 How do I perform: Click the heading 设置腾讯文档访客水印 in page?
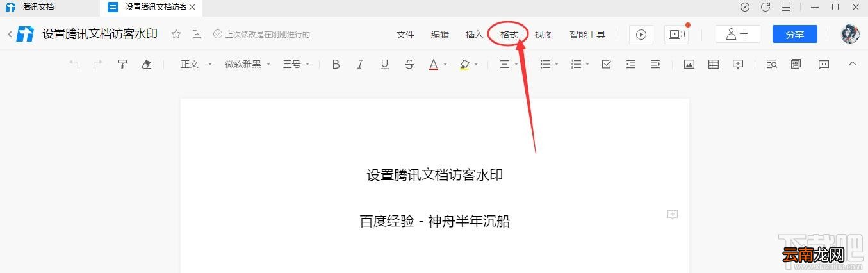(x=435, y=174)
